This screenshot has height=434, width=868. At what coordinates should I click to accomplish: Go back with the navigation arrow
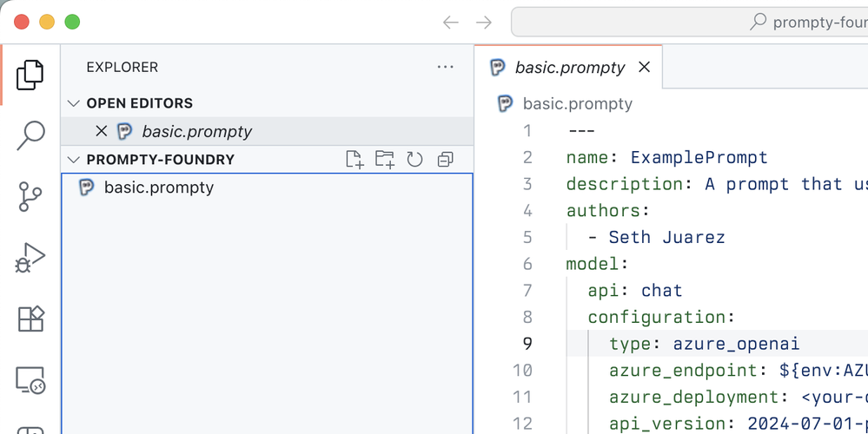pyautogui.click(x=451, y=22)
